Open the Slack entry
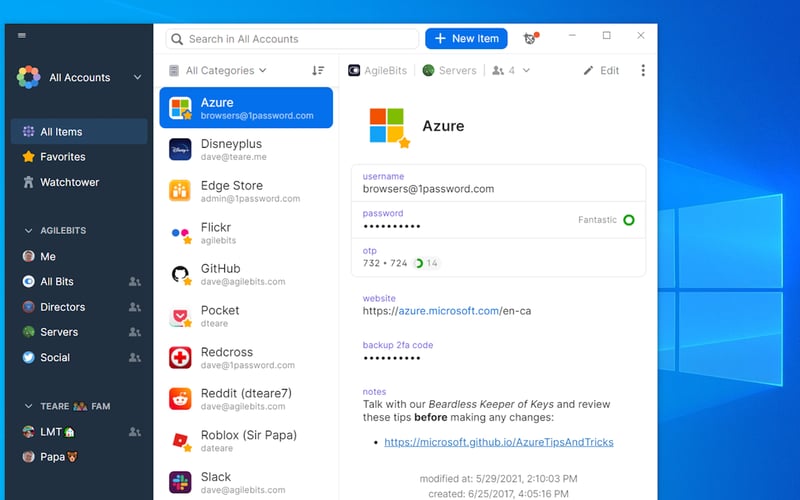 (x=246, y=483)
